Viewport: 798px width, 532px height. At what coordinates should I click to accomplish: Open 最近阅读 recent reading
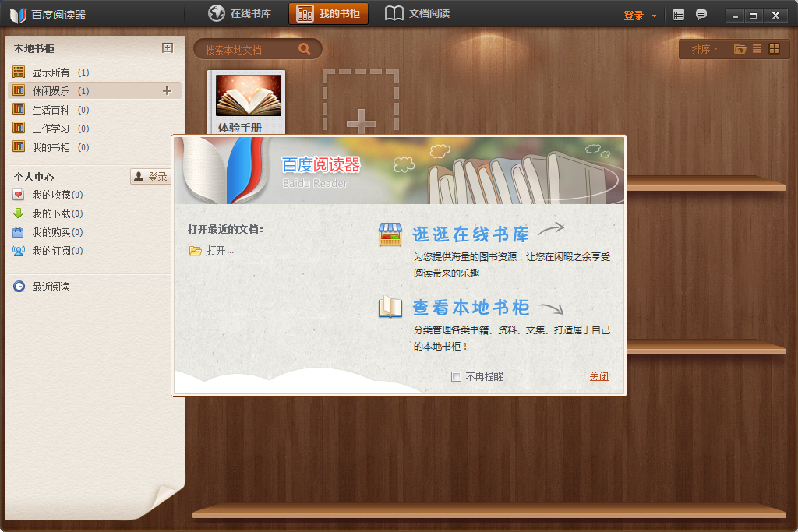(x=51, y=287)
